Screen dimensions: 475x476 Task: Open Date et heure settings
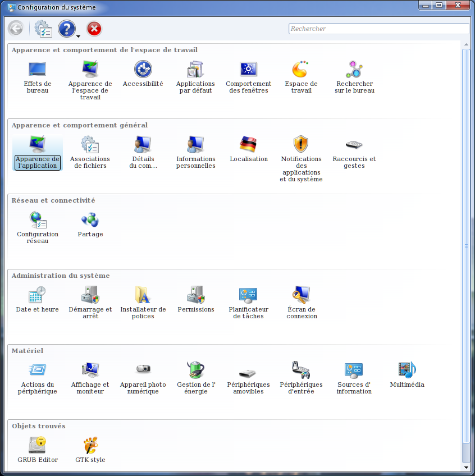(38, 300)
